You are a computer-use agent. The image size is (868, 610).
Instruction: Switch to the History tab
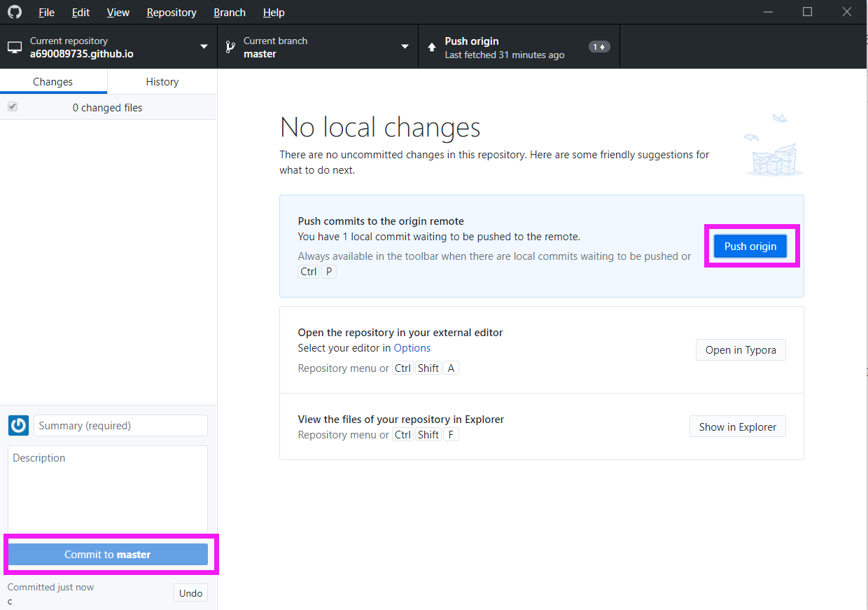click(162, 82)
